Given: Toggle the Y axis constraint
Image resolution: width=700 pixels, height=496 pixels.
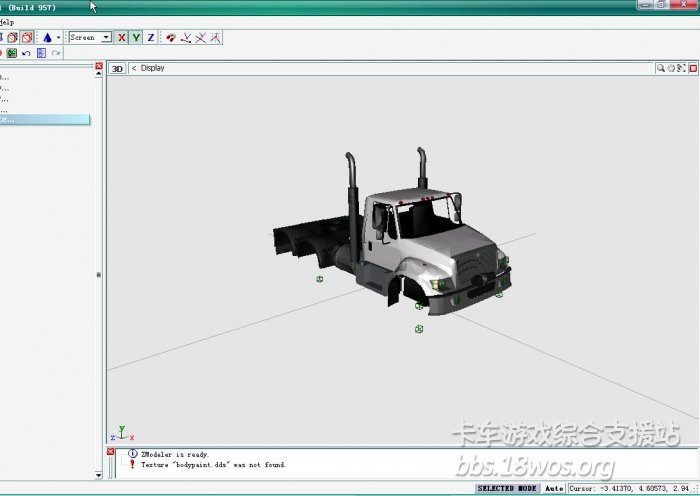Looking at the screenshot, I should pyautogui.click(x=136, y=37).
